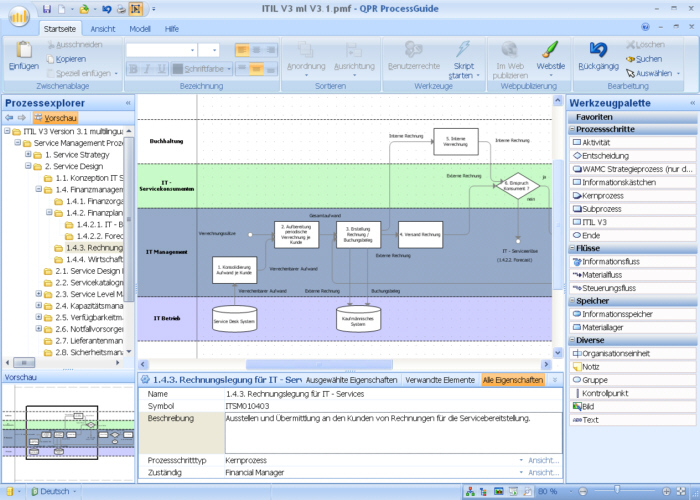Toggle italic text formatting
700x500 pixels.
pyautogui.click(x=147, y=69)
